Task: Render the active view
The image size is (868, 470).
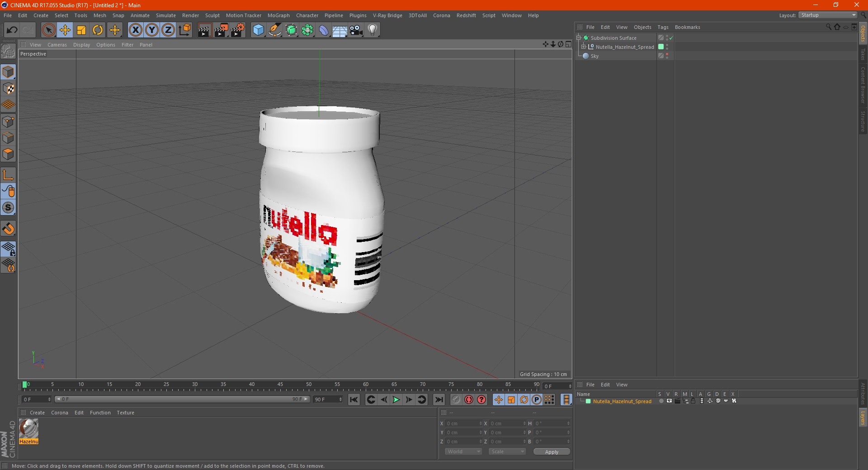Action: [x=204, y=30]
